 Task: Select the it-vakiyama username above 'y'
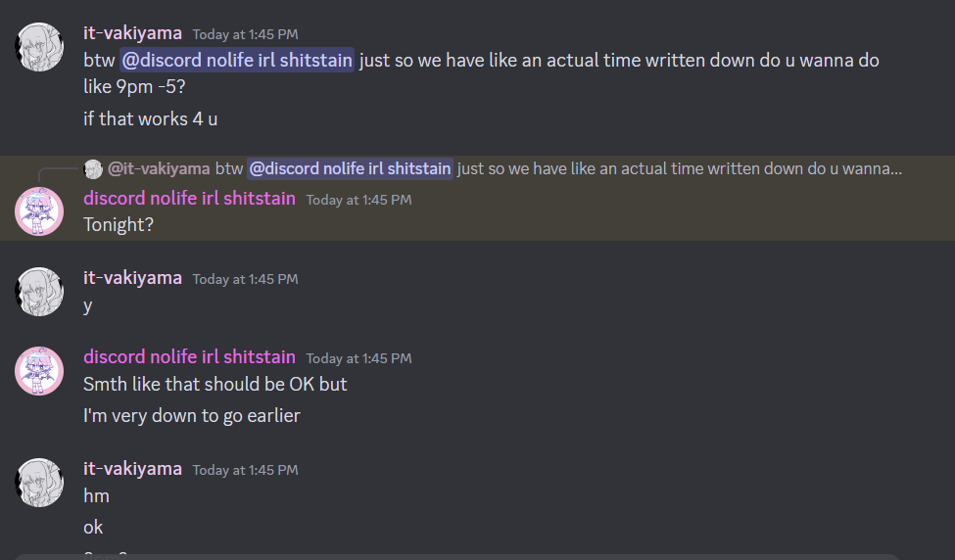132,278
